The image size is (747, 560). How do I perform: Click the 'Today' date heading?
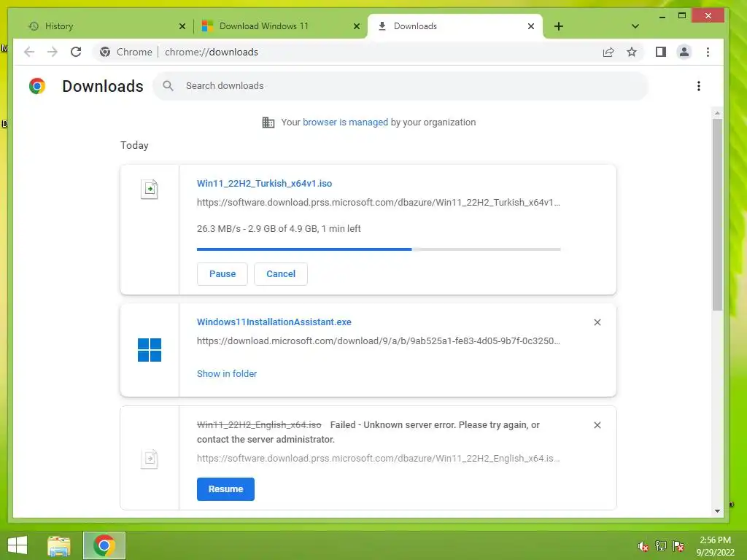click(x=134, y=145)
